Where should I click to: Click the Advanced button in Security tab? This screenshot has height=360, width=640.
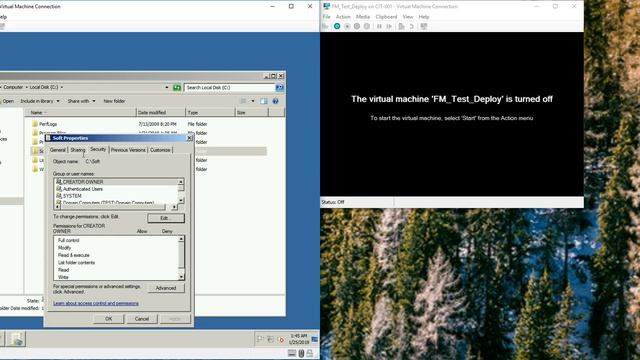coord(166,288)
